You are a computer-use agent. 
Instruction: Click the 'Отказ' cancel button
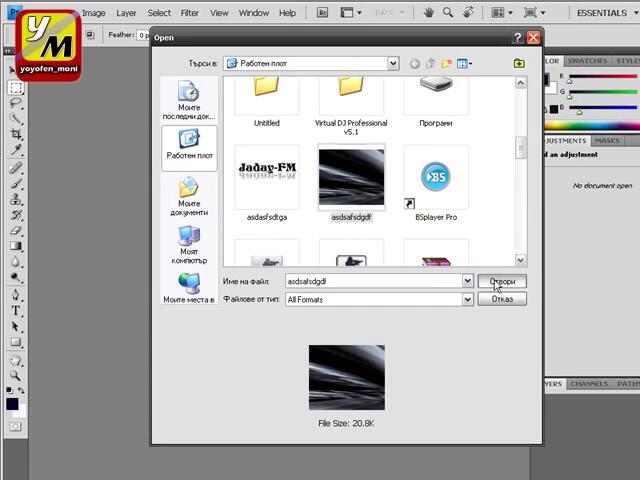(x=501, y=299)
